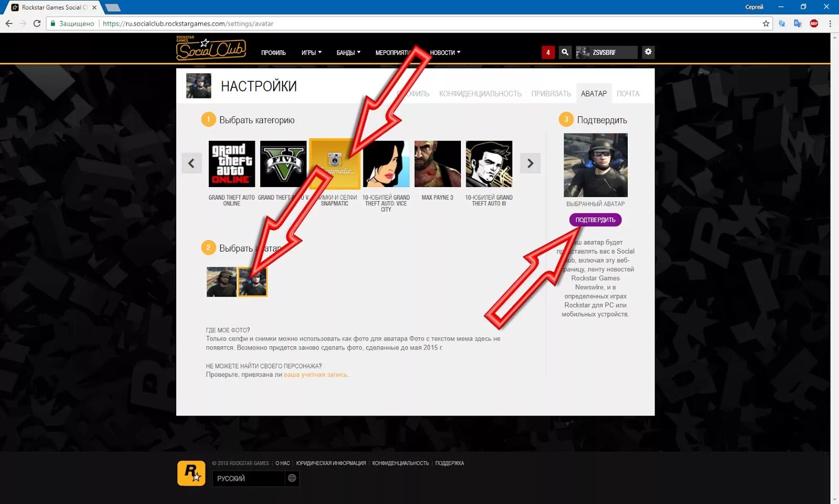Click the 'ГДЕ МОЕ ФОТО?' heading
This screenshot has height=504, width=839.
(228, 330)
